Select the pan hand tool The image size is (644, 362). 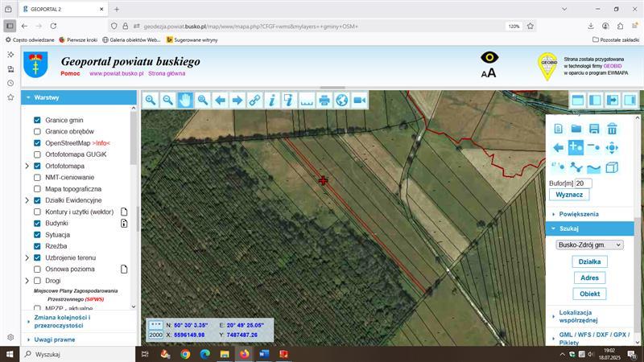click(x=185, y=100)
